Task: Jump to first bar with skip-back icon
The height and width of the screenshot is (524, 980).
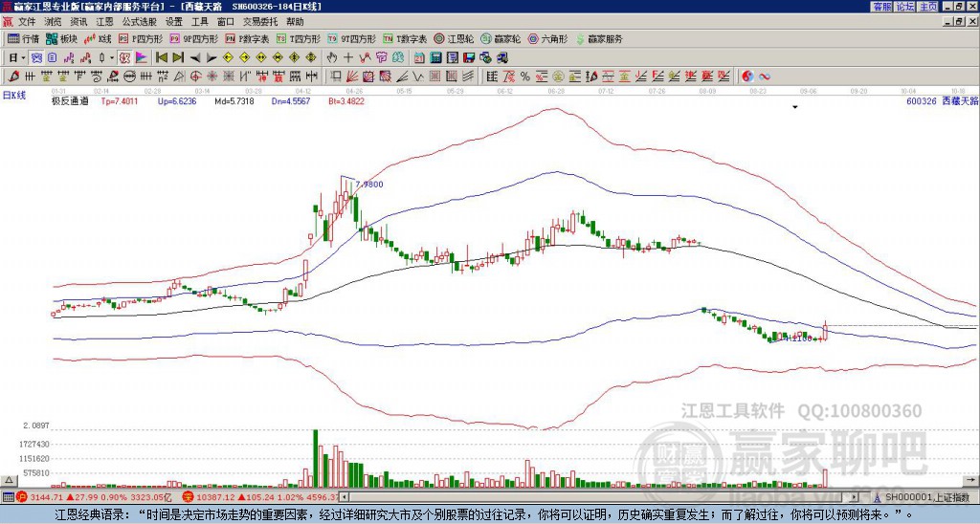Action: [x=161, y=58]
